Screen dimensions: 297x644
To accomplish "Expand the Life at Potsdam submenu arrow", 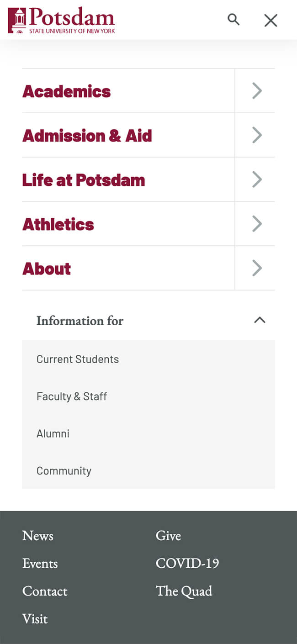I will tap(257, 179).
